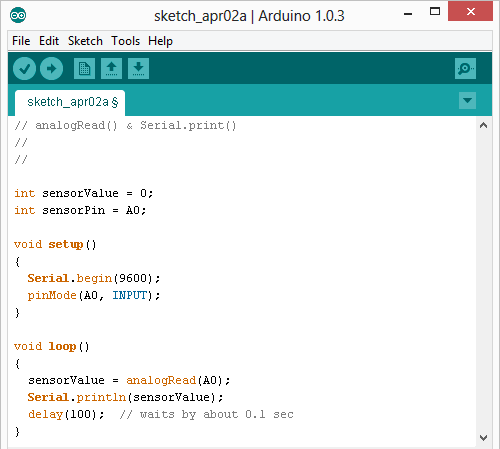Open the Sketch menu

click(x=85, y=41)
